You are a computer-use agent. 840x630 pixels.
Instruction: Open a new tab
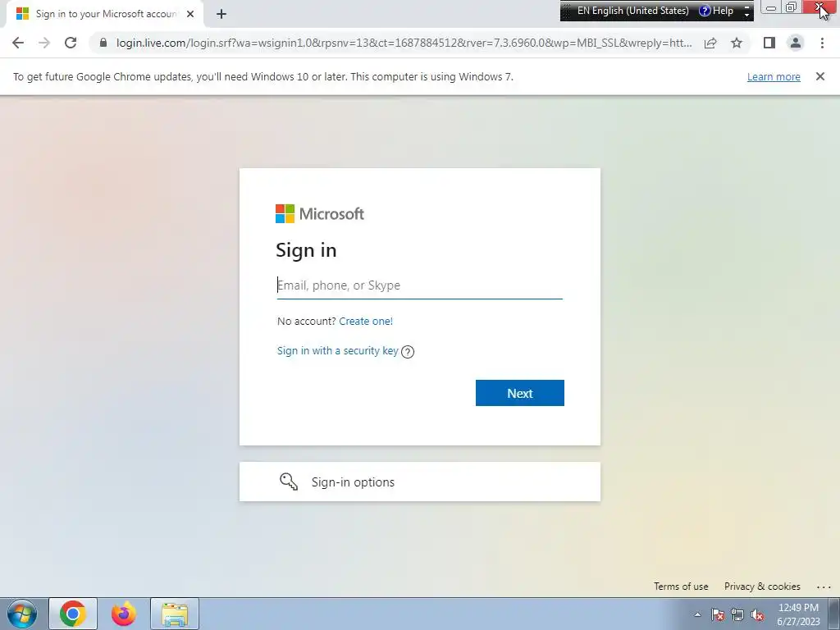pyautogui.click(x=221, y=14)
